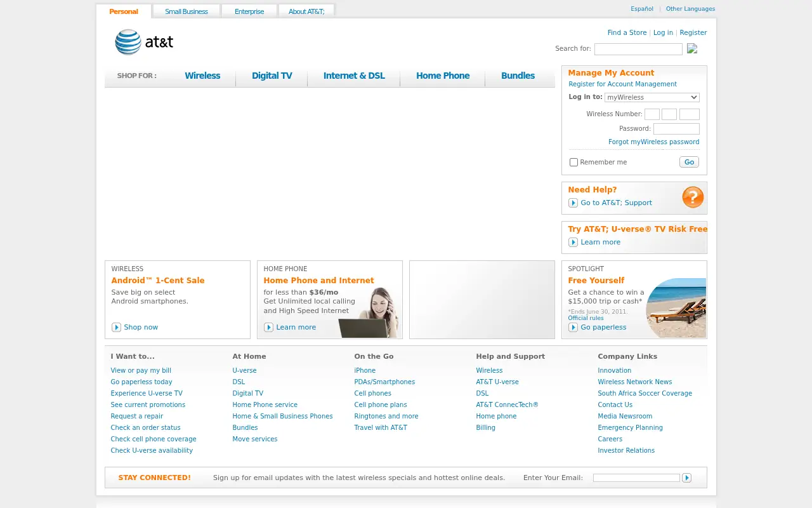Click arrow icon beside Go paperless
This screenshot has height=508, width=812.
[573, 328]
